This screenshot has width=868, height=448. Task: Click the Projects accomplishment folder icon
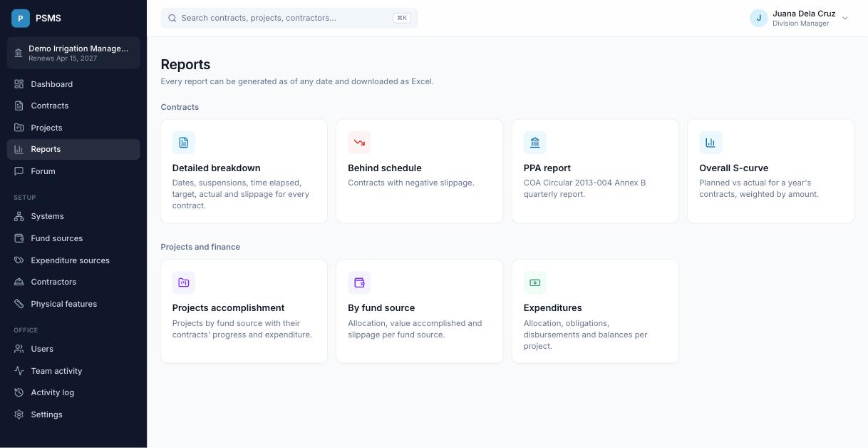(184, 282)
